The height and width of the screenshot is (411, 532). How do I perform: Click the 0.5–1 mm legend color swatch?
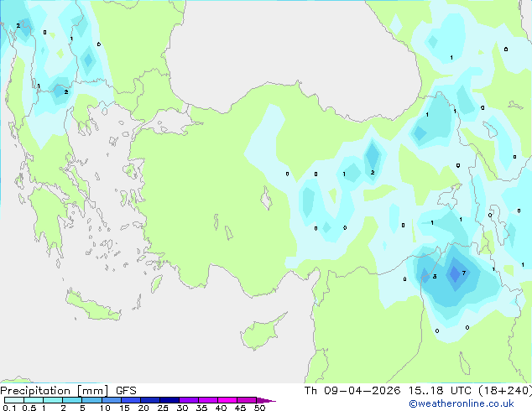34,400
